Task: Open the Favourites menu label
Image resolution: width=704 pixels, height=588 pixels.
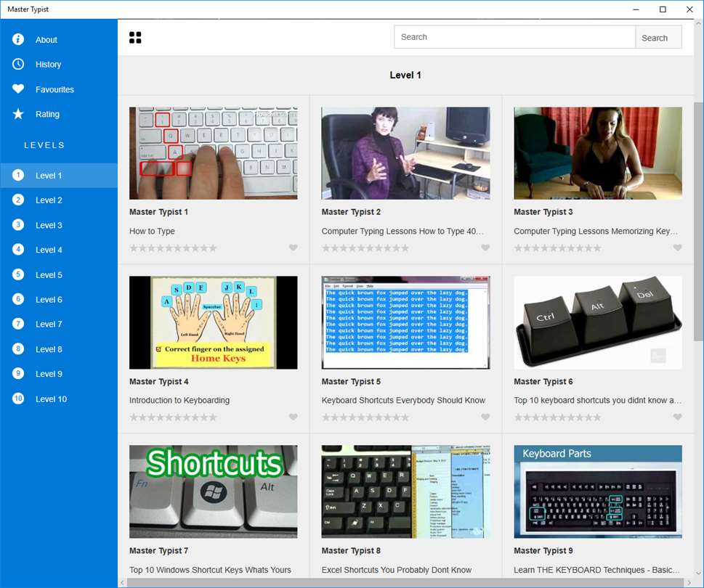Action: (x=54, y=89)
